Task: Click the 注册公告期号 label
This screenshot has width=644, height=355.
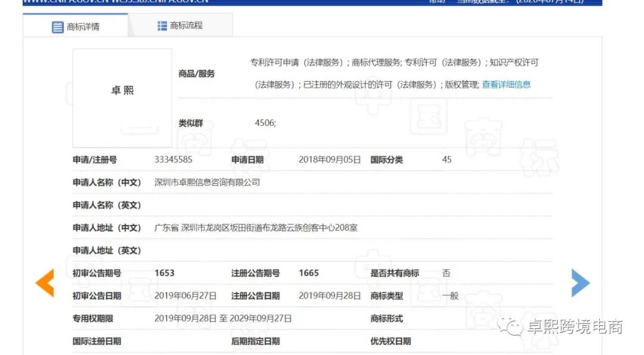Action: click(x=255, y=273)
